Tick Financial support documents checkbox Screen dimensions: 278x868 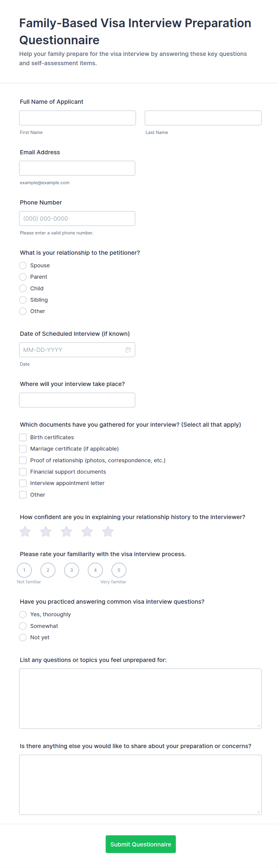click(x=23, y=472)
